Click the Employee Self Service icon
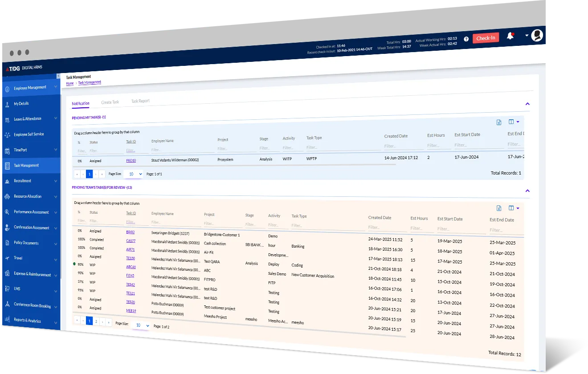The width and height of the screenshot is (588, 374). click(x=7, y=134)
